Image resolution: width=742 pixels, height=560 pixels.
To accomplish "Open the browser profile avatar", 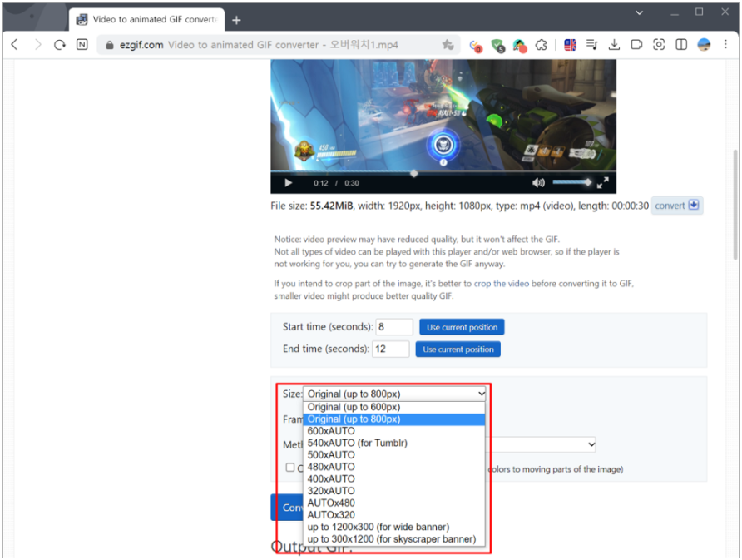I will pyautogui.click(x=704, y=44).
